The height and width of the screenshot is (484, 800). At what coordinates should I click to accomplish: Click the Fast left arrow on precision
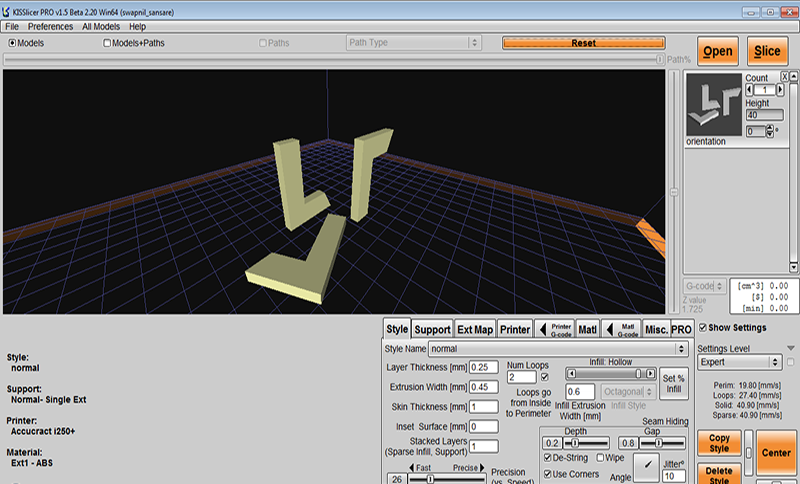pos(412,468)
